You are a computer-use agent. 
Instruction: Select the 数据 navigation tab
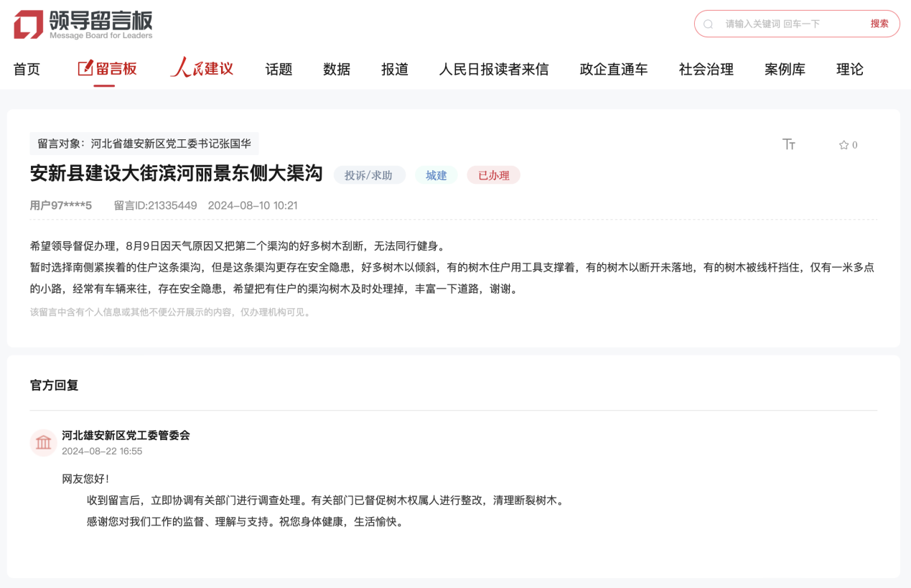pyautogui.click(x=337, y=70)
